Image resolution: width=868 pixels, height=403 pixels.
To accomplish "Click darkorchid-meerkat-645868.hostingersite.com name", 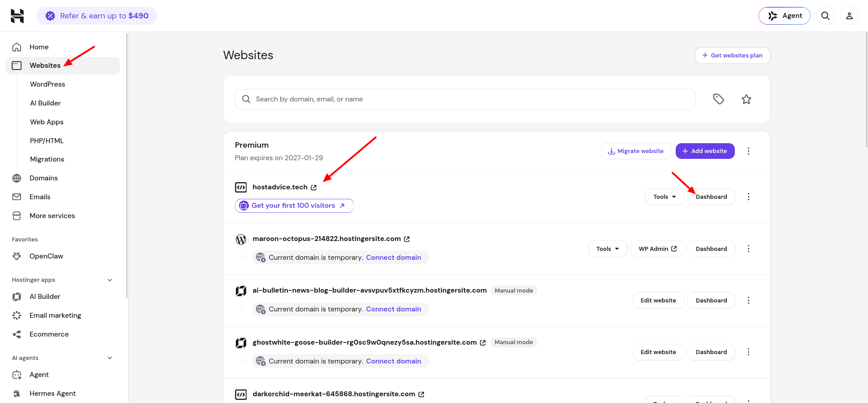I will point(334,394).
